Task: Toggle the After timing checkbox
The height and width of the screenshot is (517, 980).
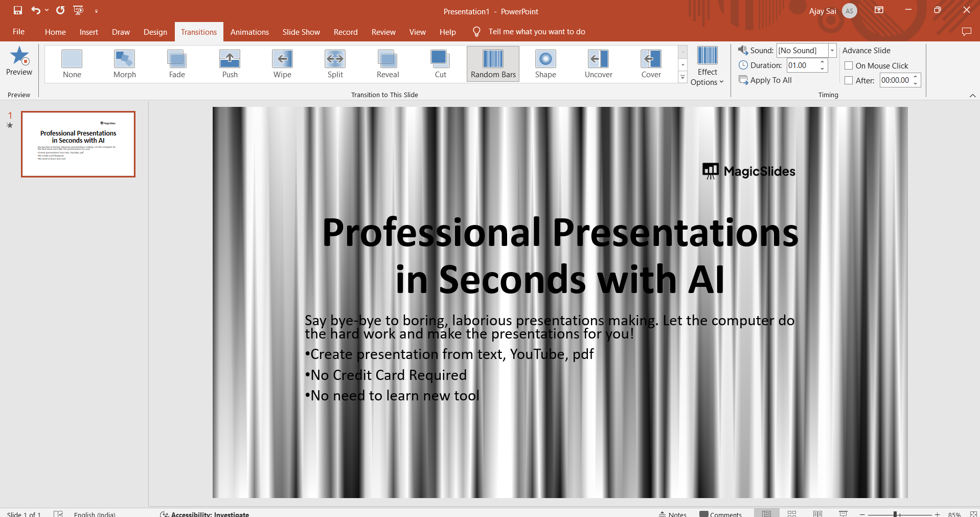Action: [849, 80]
